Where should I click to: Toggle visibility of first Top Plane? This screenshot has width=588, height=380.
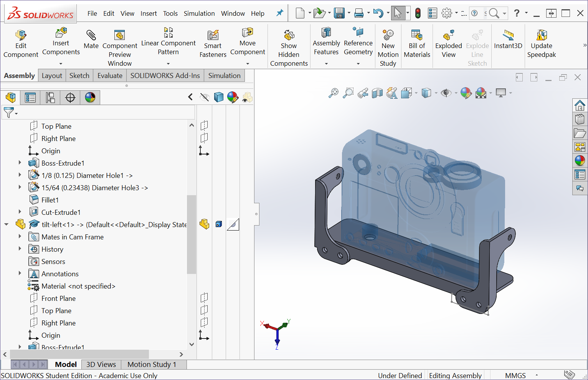(204, 125)
